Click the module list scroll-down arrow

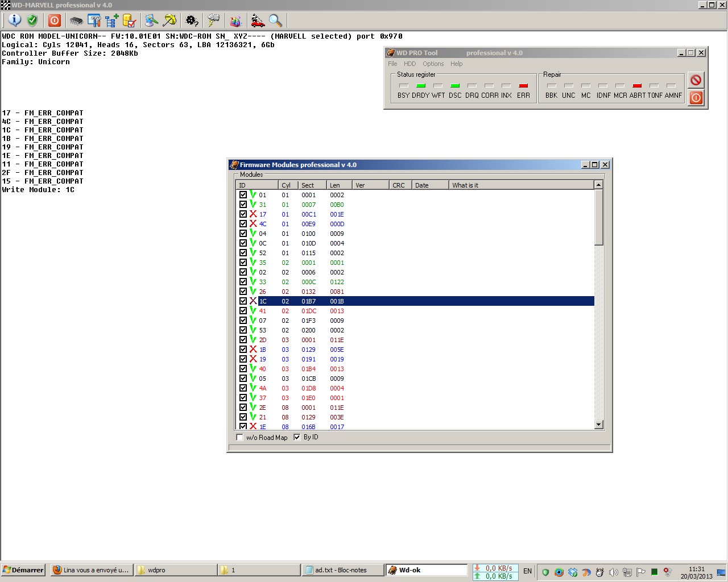click(598, 425)
